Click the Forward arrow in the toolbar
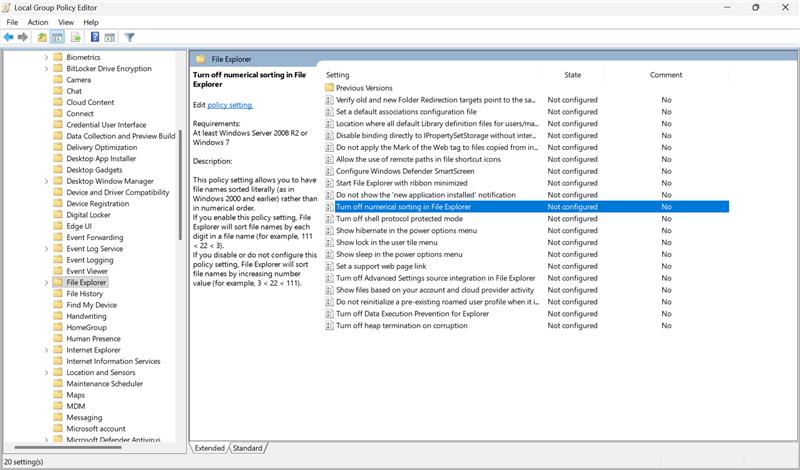The image size is (800, 470). click(22, 37)
